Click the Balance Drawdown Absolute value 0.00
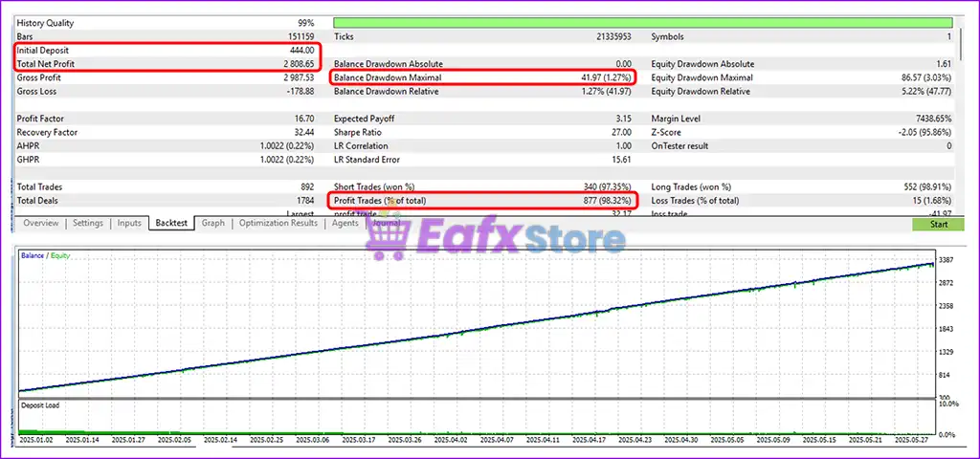This screenshot has height=459, width=980. pyautogui.click(x=624, y=64)
